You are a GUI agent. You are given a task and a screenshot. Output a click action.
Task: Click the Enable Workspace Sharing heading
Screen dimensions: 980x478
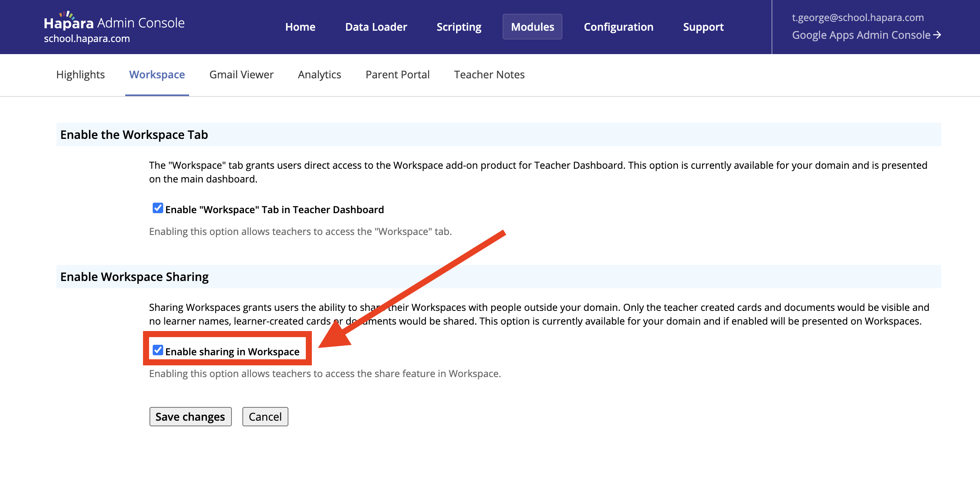[x=135, y=277]
